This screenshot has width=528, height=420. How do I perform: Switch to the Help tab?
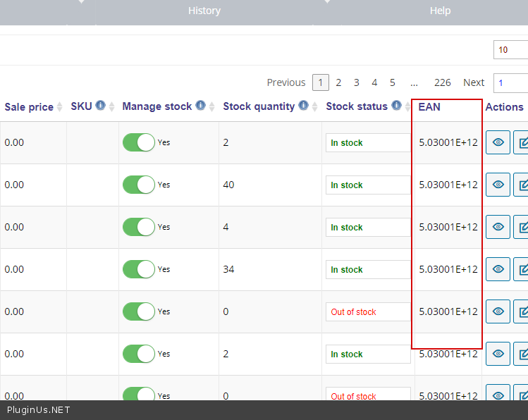tap(440, 11)
